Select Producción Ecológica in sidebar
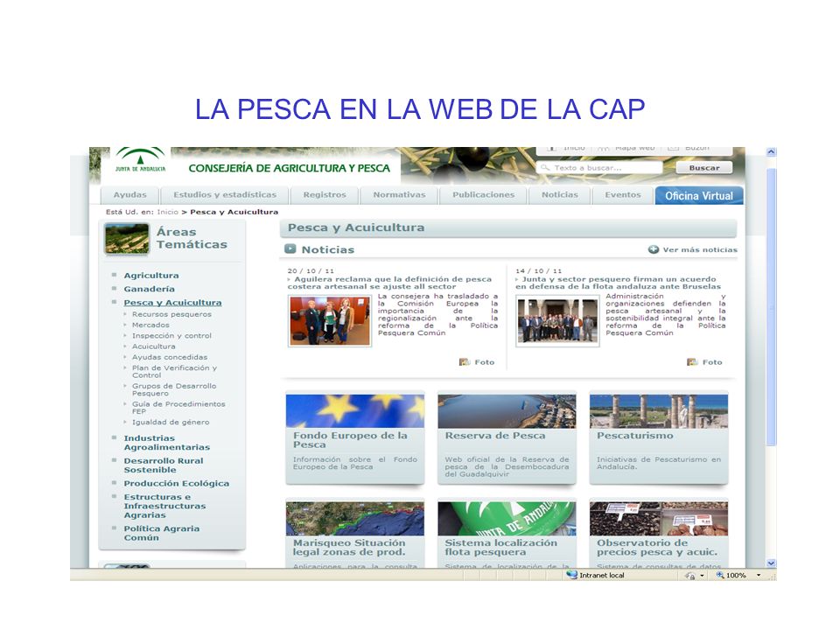The width and height of the screenshot is (840, 630). click(x=176, y=483)
